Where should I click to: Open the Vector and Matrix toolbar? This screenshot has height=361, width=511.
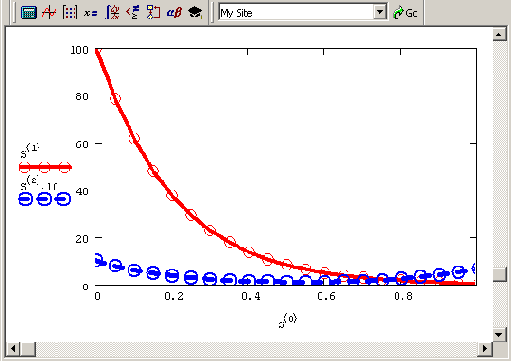70,13
